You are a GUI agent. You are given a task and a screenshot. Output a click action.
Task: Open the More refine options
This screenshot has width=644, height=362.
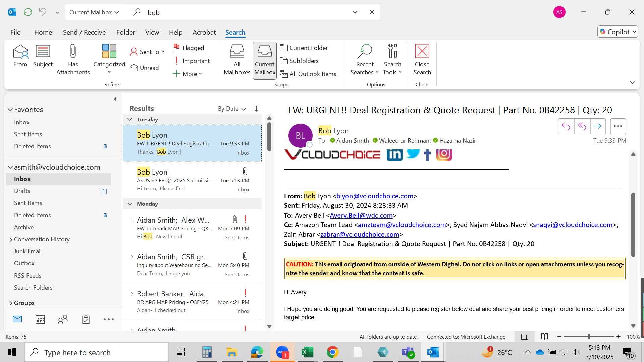(187, 74)
